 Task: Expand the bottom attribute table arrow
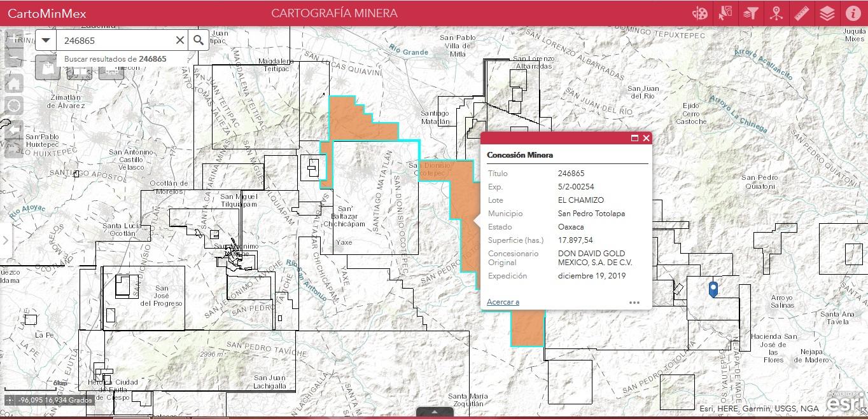click(434, 413)
